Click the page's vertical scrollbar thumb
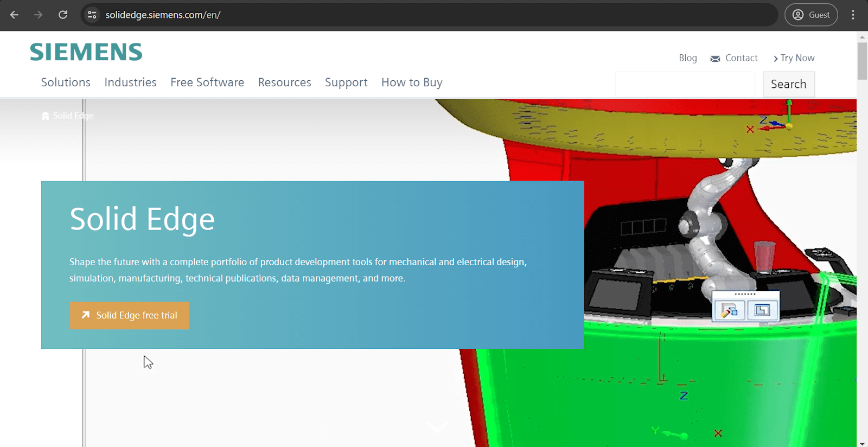The image size is (868, 447). [x=862, y=61]
